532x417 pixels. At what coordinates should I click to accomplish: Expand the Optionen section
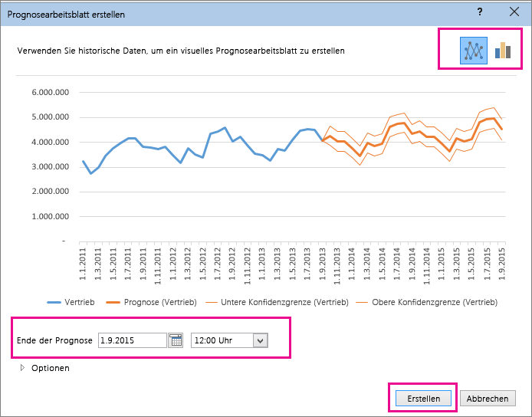click(x=44, y=368)
